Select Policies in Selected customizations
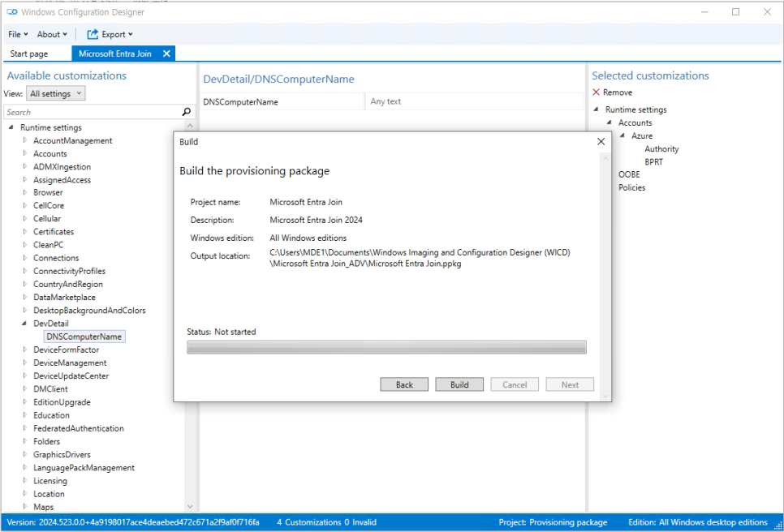 pos(632,187)
